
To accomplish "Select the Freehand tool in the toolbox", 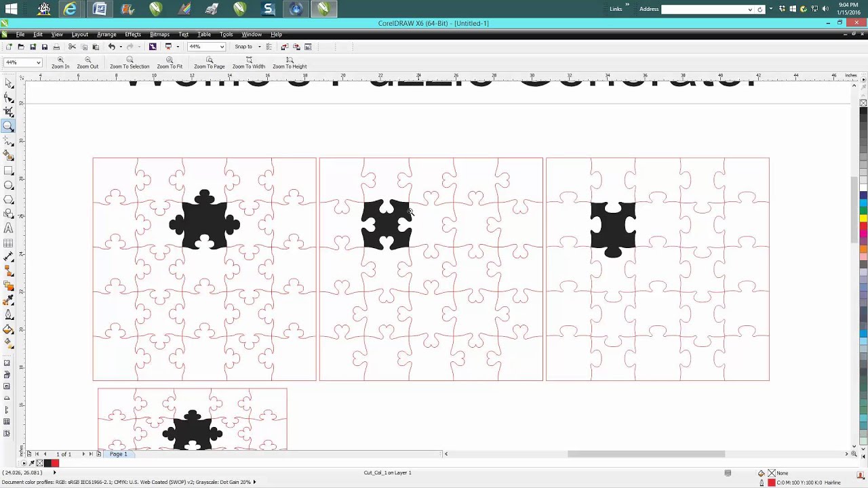I will 8,142.
